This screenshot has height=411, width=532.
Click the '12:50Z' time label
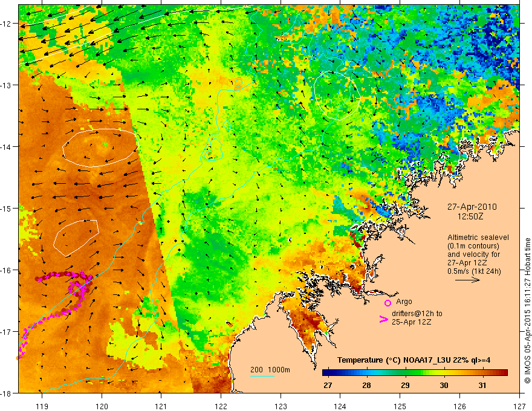[x=470, y=216]
